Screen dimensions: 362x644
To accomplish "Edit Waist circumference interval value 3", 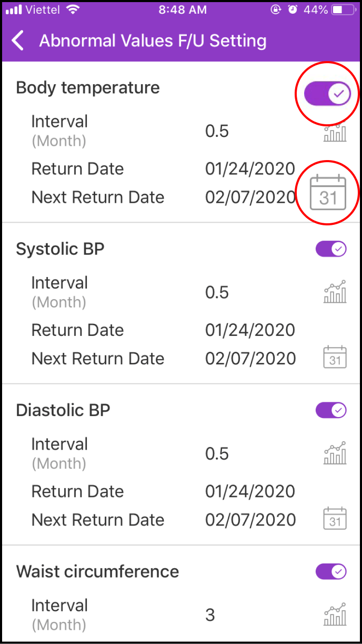I will [x=210, y=615].
